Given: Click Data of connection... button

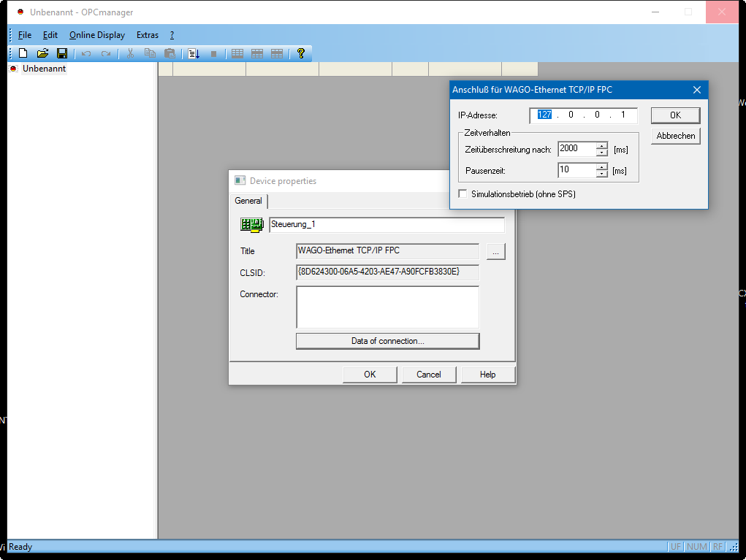Looking at the screenshot, I should (388, 341).
